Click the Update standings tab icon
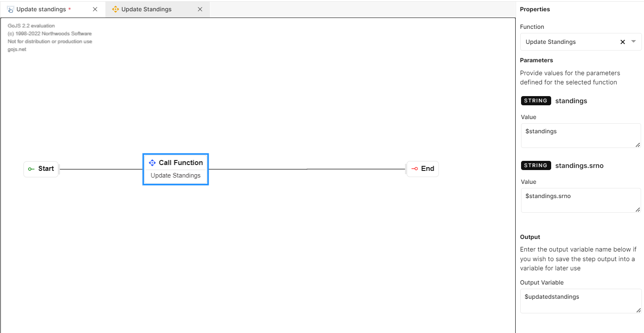The image size is (644, 333). pos(10,9)
